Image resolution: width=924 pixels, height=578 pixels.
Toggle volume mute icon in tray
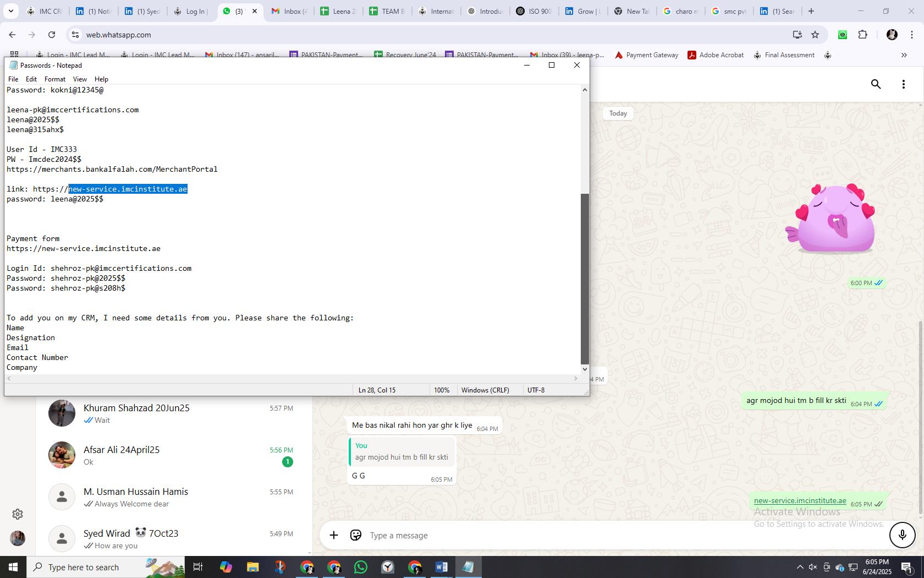tap(812, 567)
